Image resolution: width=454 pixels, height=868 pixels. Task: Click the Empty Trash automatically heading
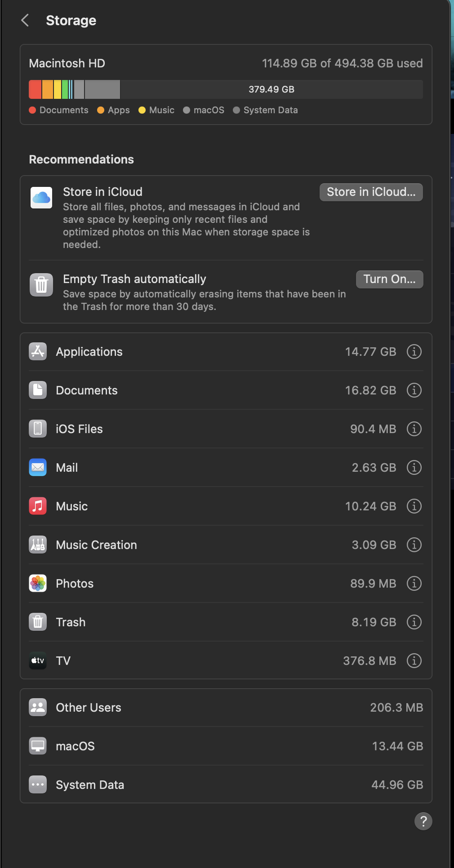[134, 279]
